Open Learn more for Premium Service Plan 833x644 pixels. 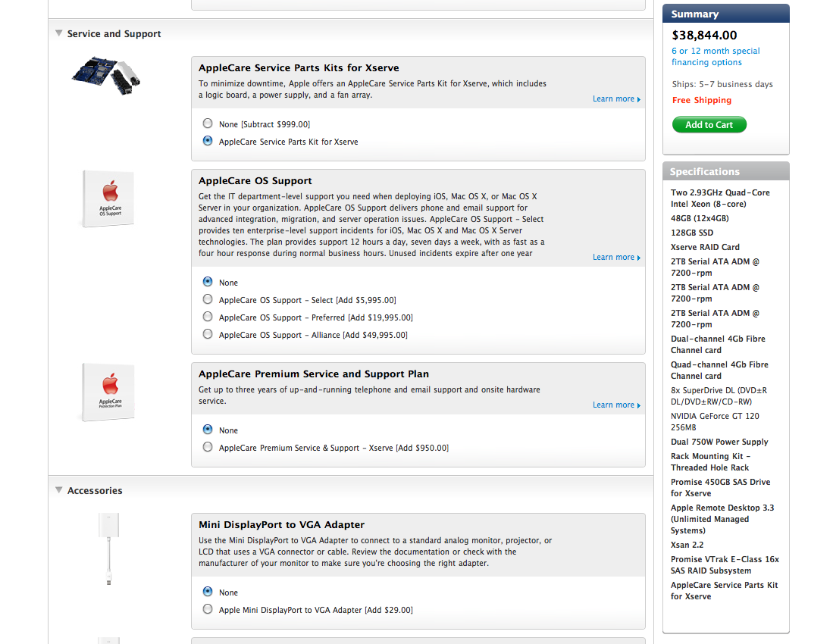616,405
